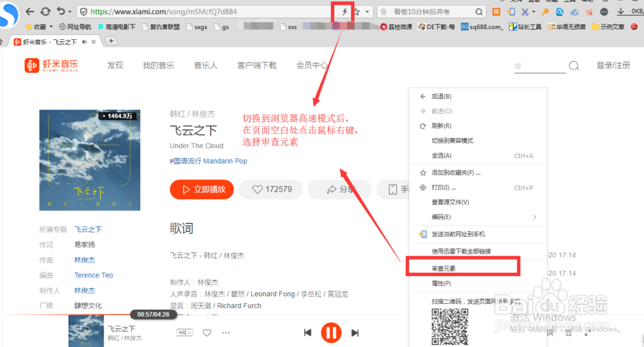Open the 复仇者联盟 bookmark

click(161, 26)
